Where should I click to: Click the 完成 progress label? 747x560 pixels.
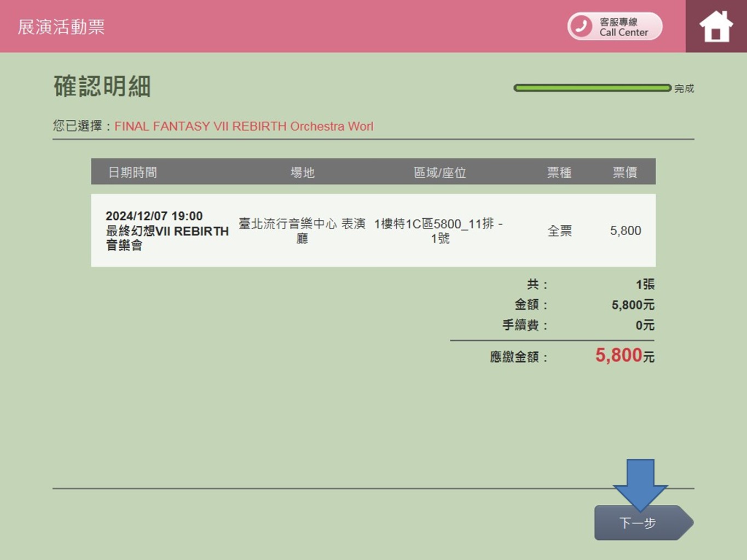pyautogui.click(x=684, y=89)
